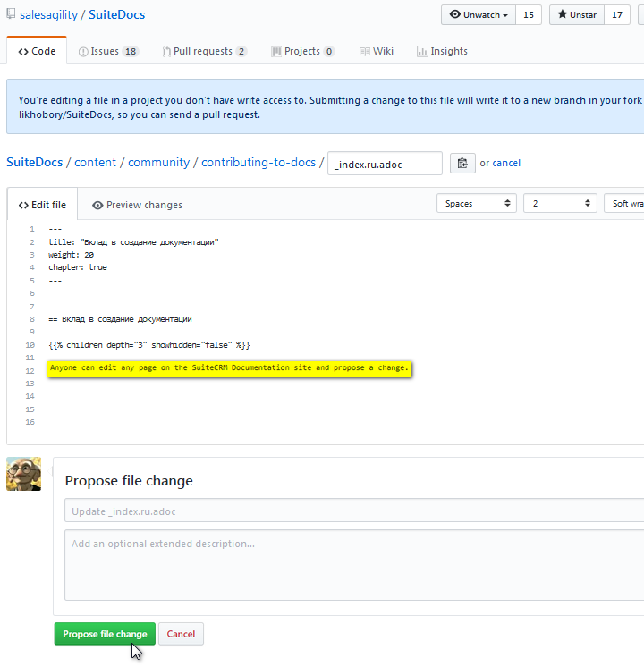The width and height of the screenshot is (644, 667).
Task: Click the clipboard copy path icon
Action: coord(462,163)
